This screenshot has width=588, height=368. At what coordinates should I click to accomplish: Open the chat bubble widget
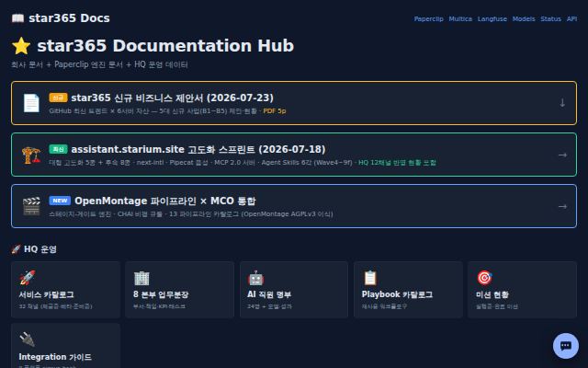[x=566, y=346]
